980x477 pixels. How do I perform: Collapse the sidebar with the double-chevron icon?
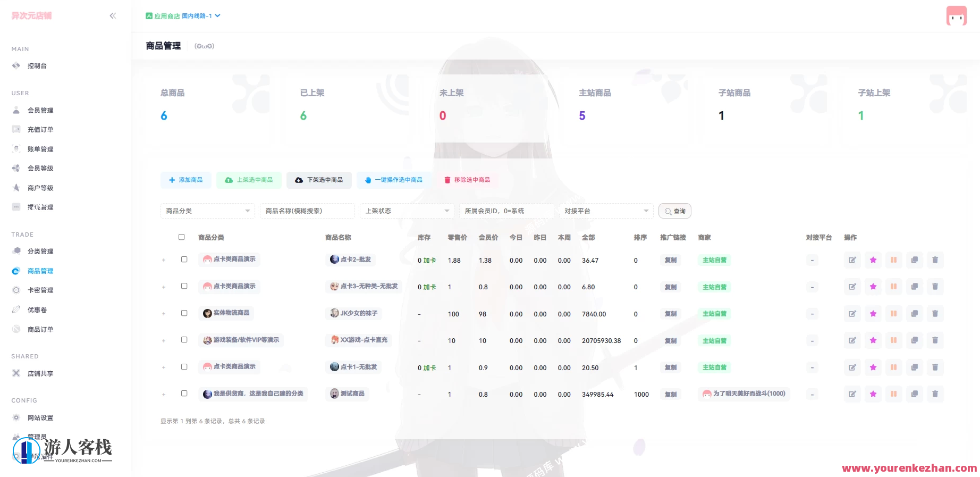[113, 16]
